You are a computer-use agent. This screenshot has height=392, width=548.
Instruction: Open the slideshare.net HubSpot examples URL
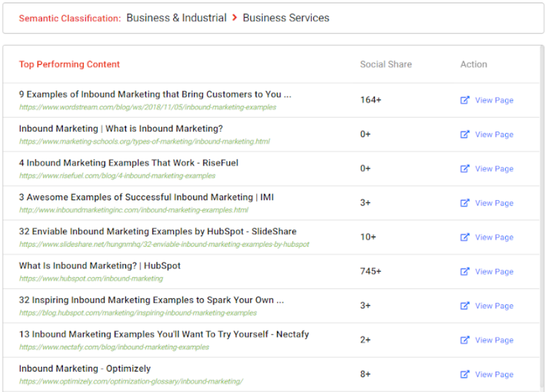(x=164, y=245)
